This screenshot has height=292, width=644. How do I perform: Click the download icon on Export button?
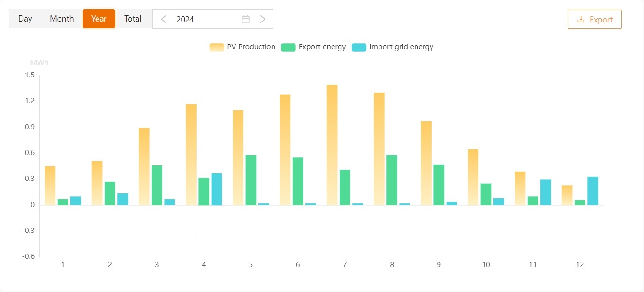581,19
